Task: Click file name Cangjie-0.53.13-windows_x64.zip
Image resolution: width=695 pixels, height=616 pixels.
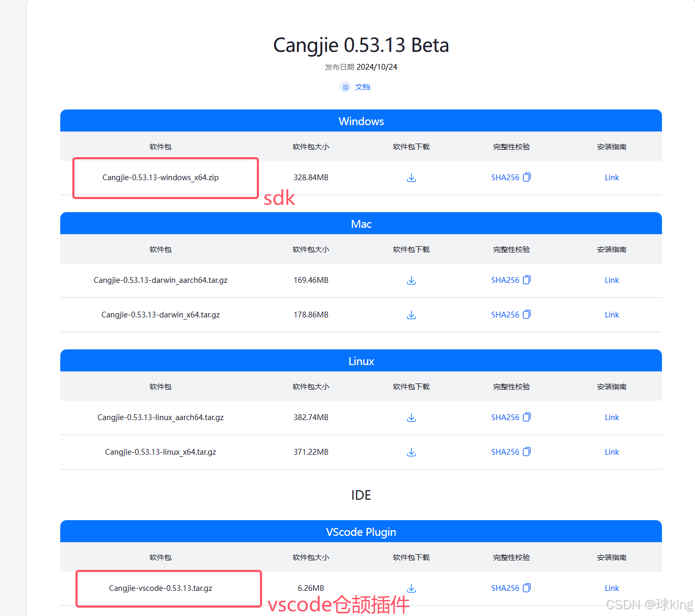Action: pyautogui.click(x=160, y=178)
